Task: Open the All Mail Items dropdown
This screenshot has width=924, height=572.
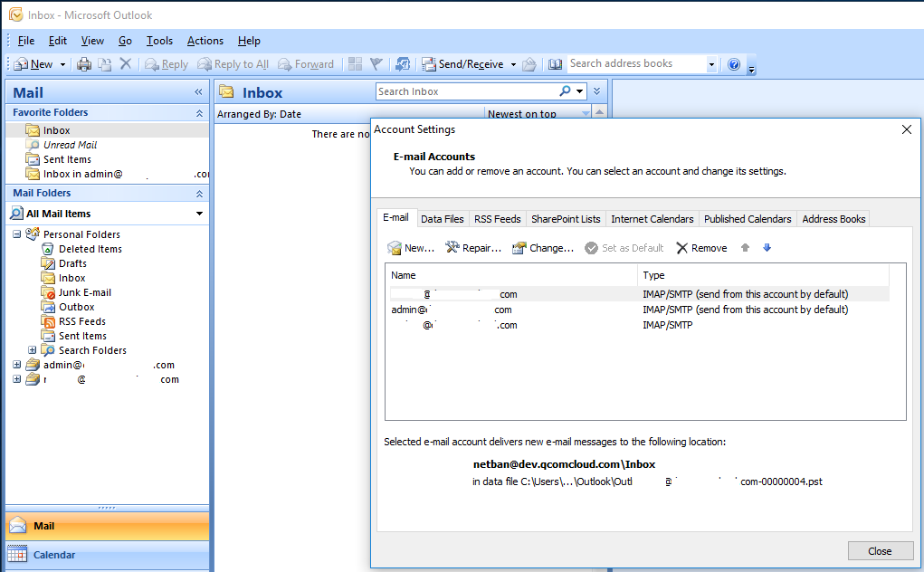Action: (x=199, y=214)
